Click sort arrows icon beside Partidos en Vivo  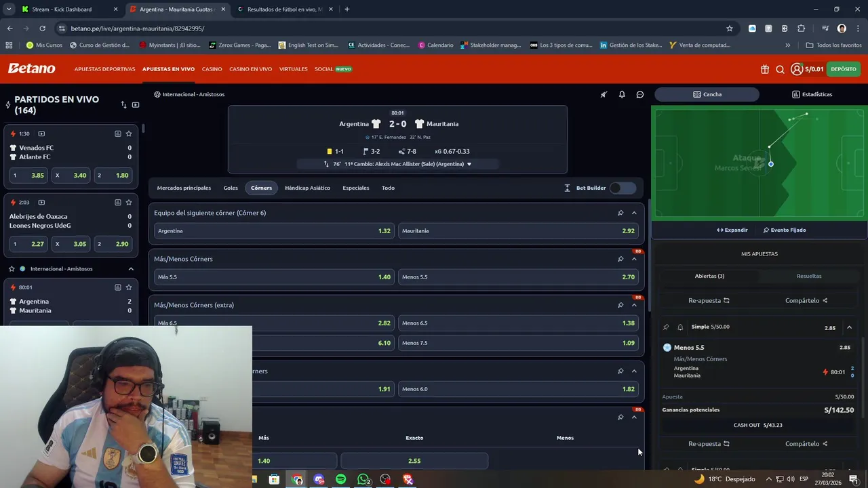pos(123,105)
